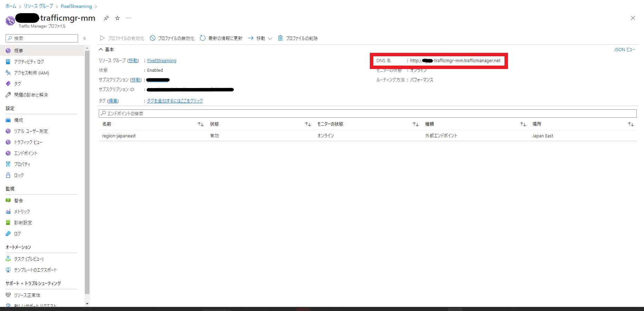644x311 pixels.
Task: Collapse the sidebar with the chevron button
Action: pos(85,38)
